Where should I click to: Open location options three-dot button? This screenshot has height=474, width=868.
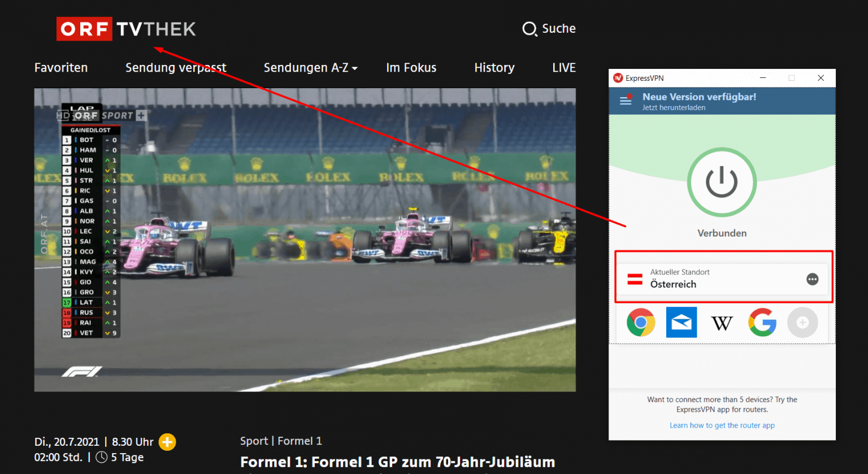coord(812,279)
